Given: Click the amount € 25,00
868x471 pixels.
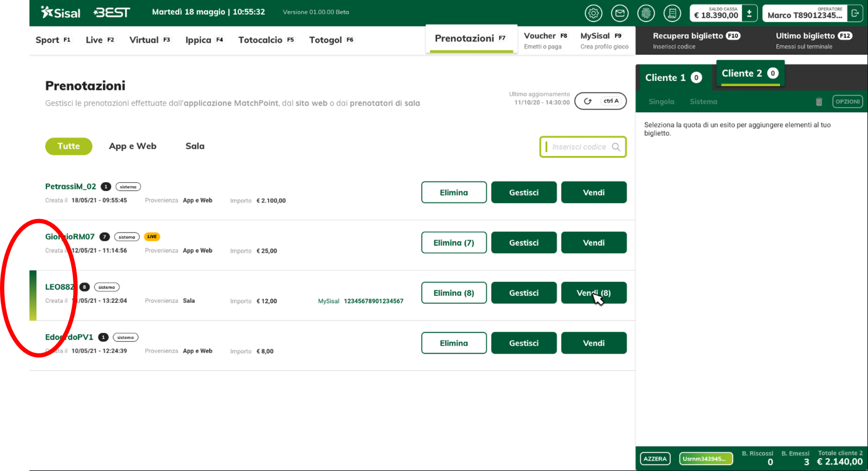Looking at the screenshot, I should (267, 251).
